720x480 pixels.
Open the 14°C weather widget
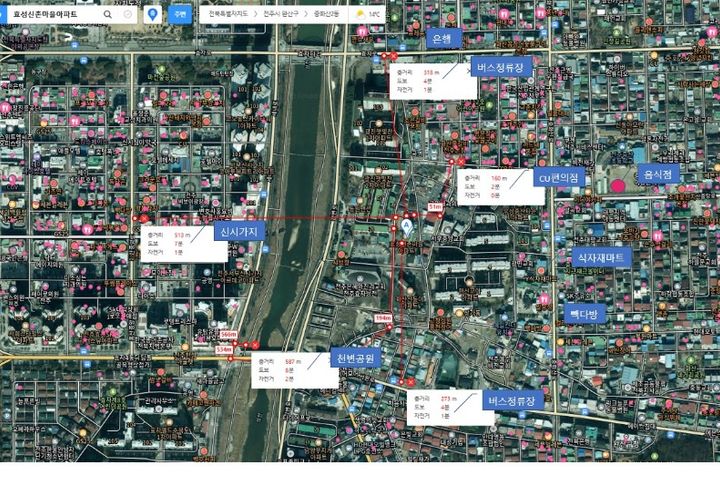[368, 15]
